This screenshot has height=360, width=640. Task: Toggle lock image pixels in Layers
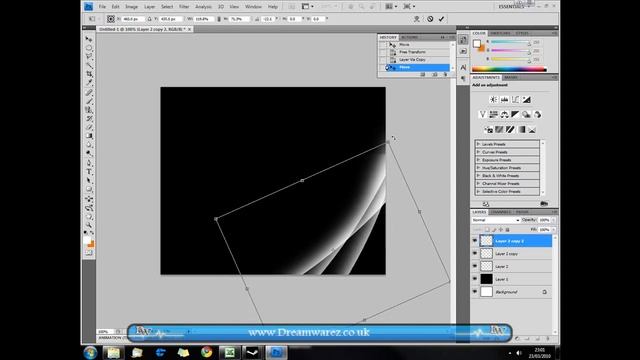[x=494, y=230]
